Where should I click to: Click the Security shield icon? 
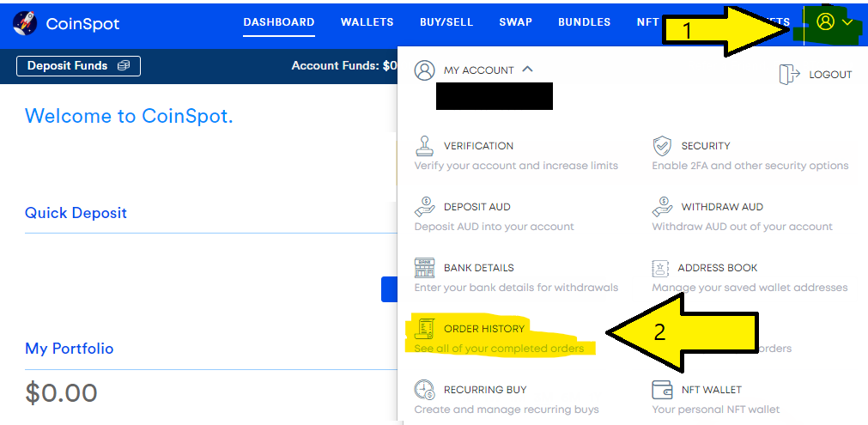point(662,146)
